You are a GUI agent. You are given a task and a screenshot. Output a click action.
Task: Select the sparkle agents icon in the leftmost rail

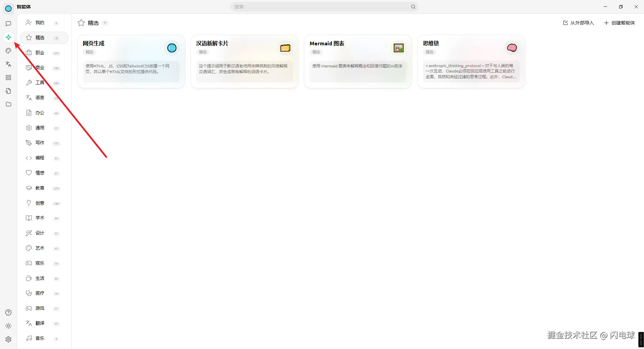pyautogui.click(x=8, y=37)
